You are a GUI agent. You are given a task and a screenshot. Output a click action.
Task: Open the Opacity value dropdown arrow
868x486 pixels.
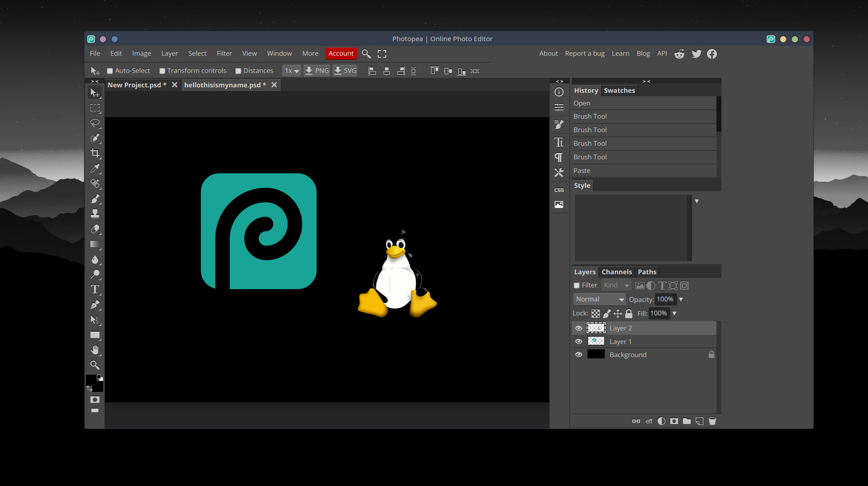point(682,299)
